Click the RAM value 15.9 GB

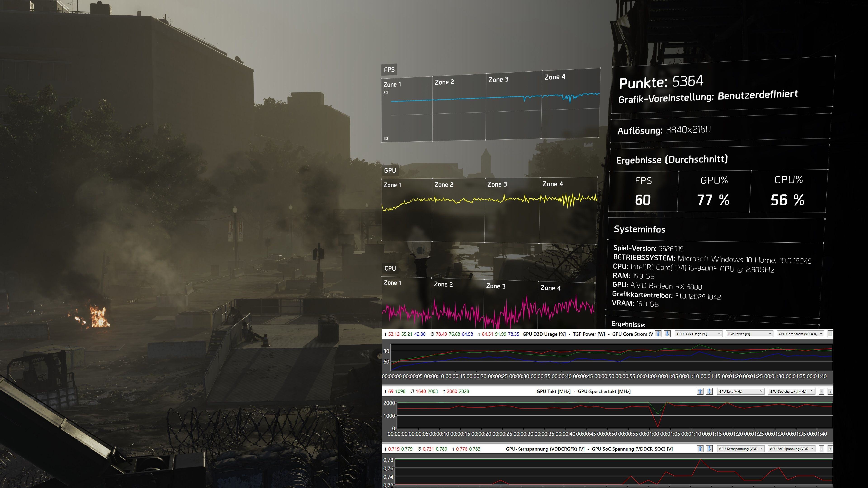tap(644, 276)
